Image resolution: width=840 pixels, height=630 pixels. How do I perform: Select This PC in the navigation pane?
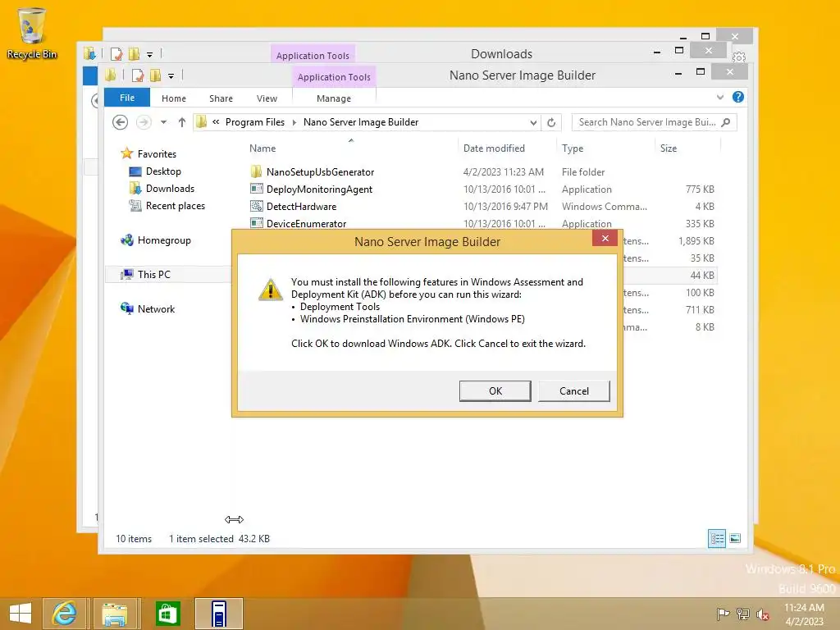click(153, 274)
